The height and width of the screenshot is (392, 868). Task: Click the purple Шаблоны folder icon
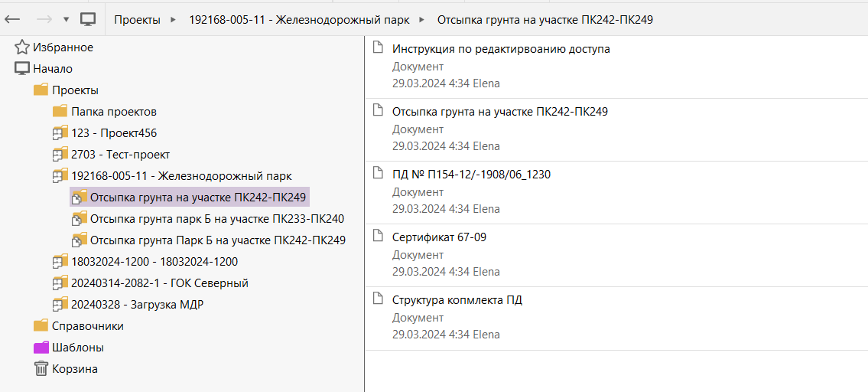click(41, 348)
